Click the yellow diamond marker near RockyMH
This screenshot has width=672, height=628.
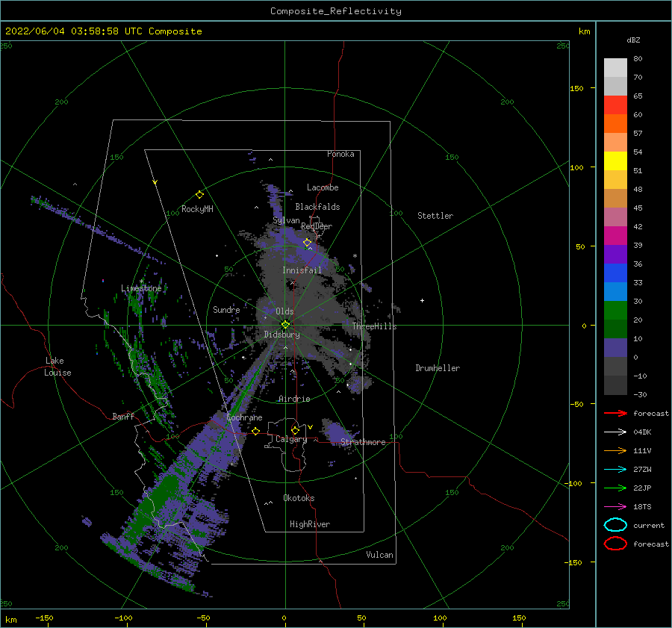click(x=199, y=195)
